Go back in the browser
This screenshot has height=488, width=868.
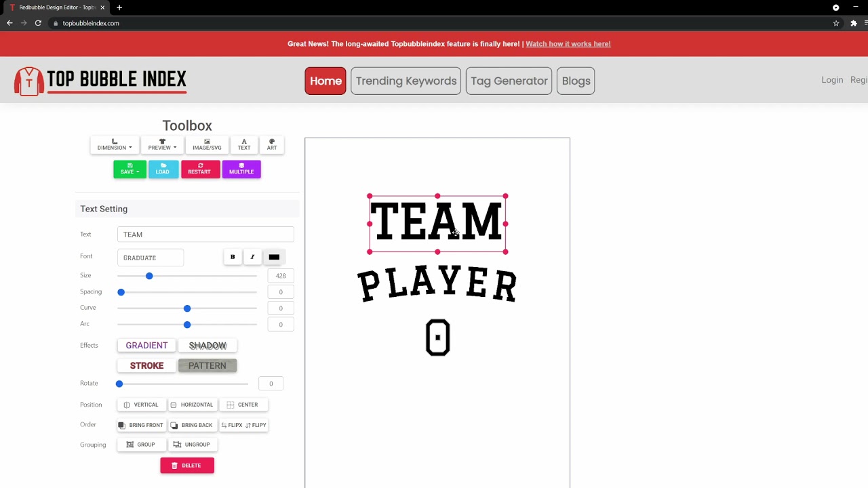coord(9,23)
